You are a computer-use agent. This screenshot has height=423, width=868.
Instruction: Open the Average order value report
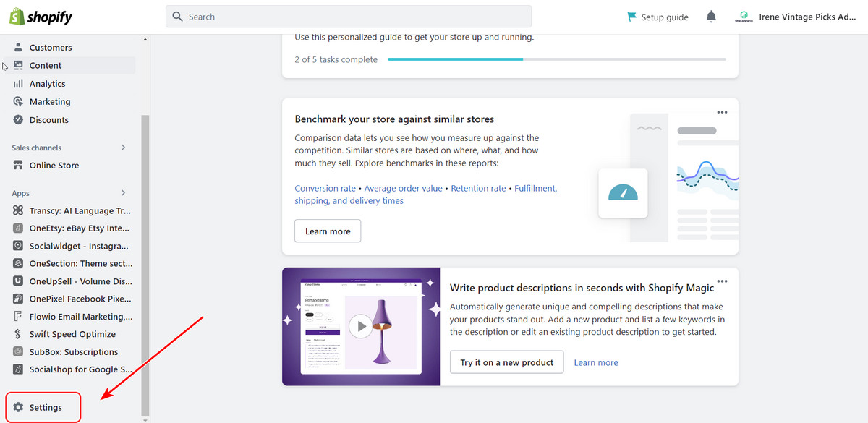[403, 189]
